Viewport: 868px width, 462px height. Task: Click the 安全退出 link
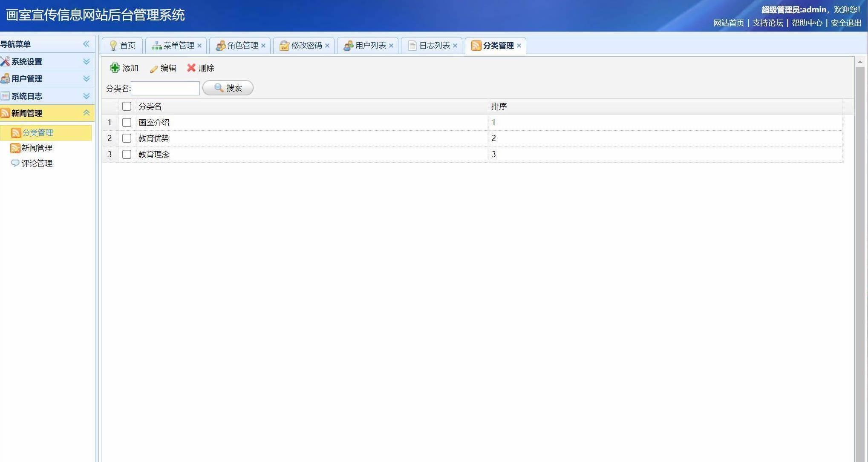pyautogui.click(x=846, y=23)
